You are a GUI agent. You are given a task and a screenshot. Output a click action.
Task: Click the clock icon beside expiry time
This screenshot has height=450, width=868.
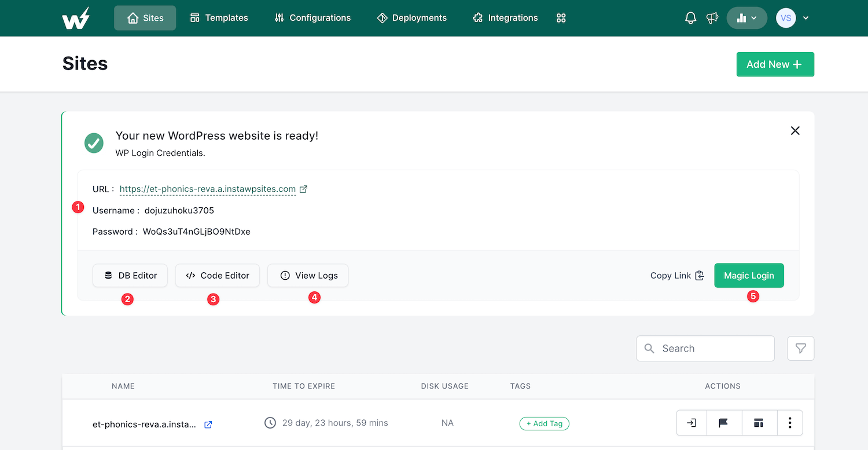click(x=270, y=423)
